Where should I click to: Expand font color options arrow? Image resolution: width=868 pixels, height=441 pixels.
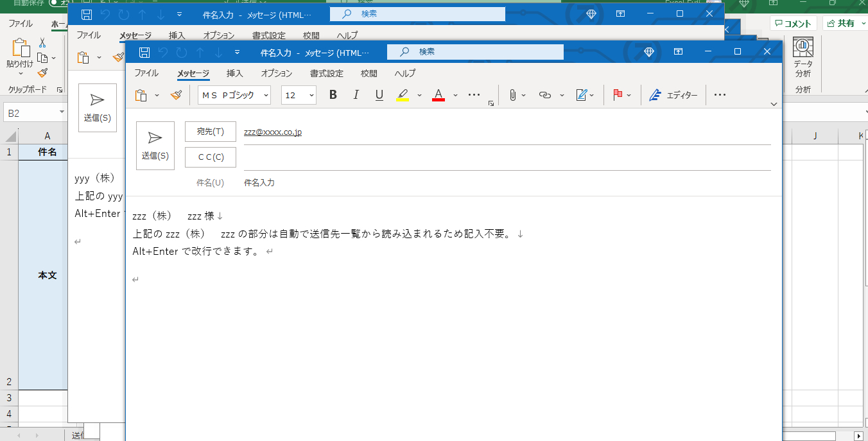click(x=455, y=96)
